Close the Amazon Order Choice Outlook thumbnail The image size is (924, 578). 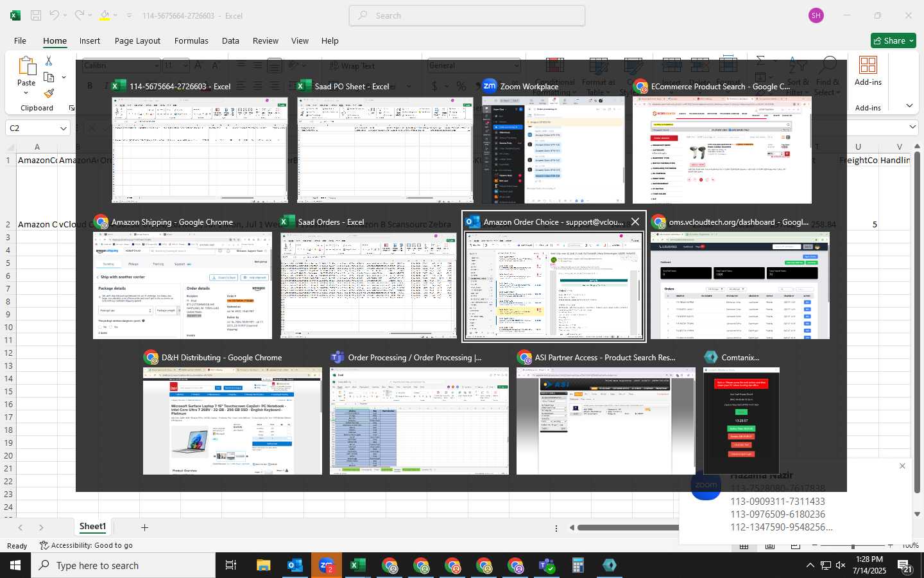[x=635, y=222]
